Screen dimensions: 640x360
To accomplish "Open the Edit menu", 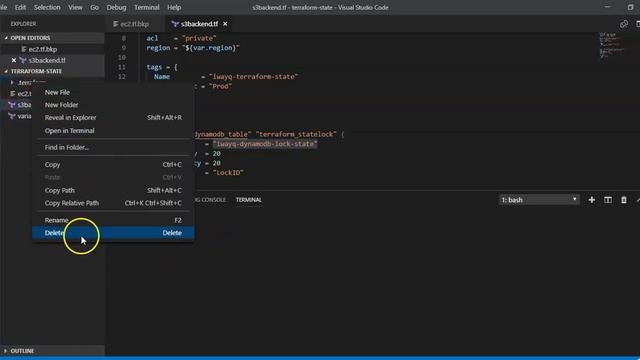I will click(20, 7).
